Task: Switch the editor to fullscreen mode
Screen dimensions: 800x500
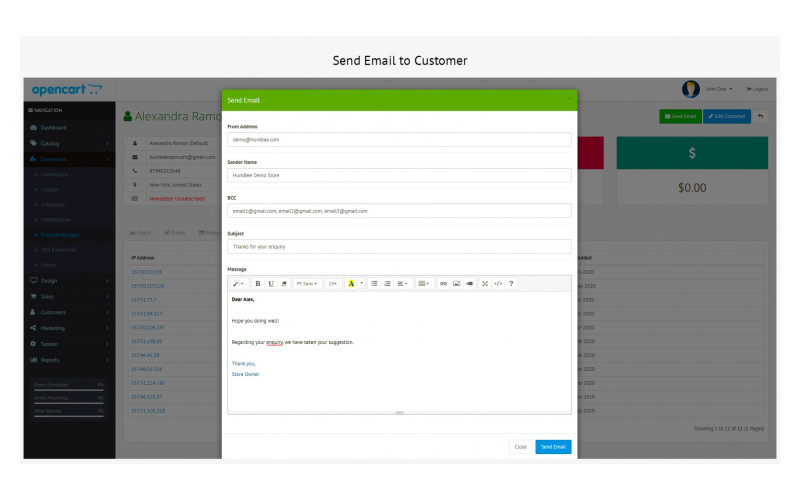Action: click(485, 284)
